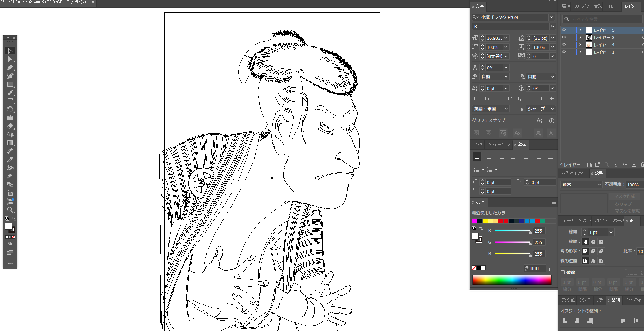This screenshot has width=644, height=331.
Task: Expand レイヤー 5 in layers panel
Action: [580, 30]
